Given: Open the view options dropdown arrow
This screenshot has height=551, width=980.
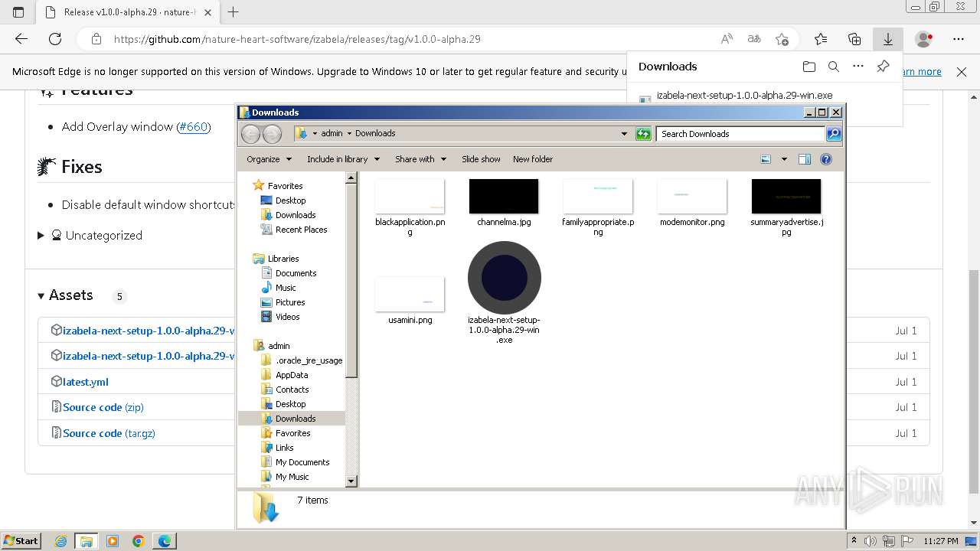Looking at the screenshot, I should click(x=784, y=159).
